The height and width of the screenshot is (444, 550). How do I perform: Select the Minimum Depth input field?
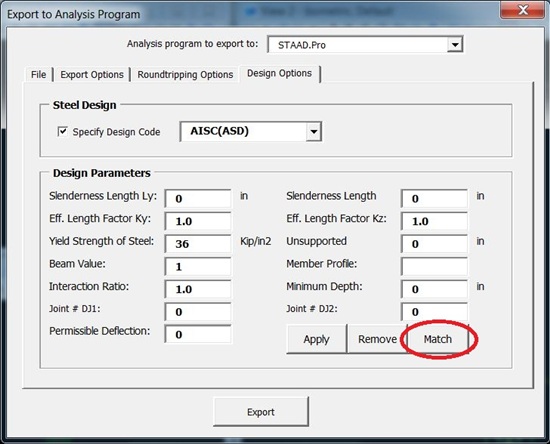(434, 289)
